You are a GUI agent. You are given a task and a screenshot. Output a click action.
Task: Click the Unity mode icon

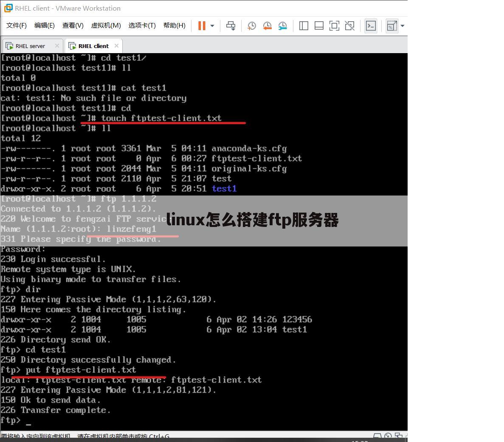[350, 26]
